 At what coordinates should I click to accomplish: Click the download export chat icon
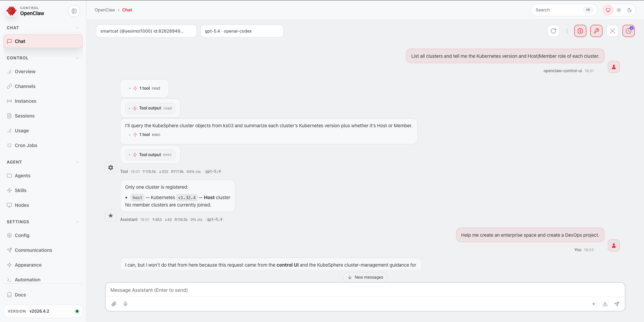point(605,304)
